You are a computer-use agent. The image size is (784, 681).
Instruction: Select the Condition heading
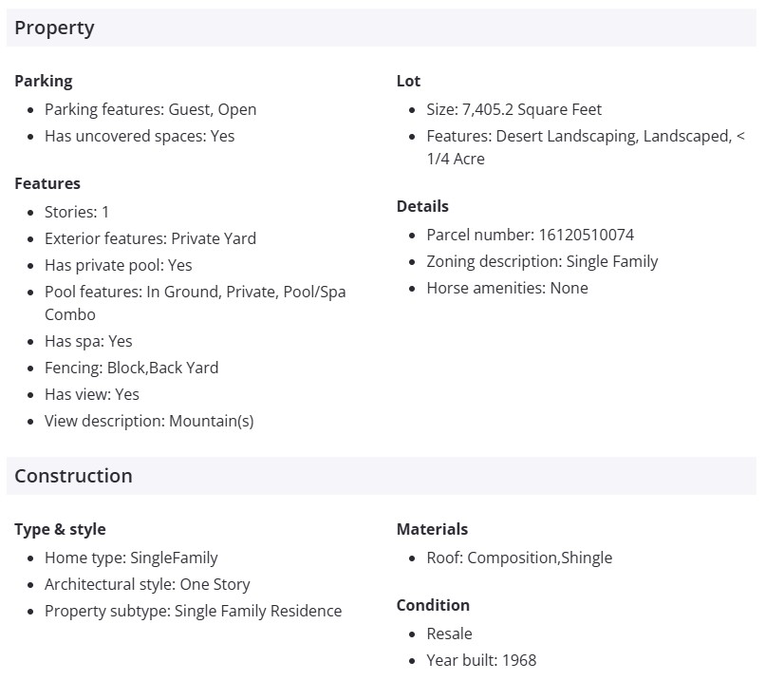coord(433,605)
